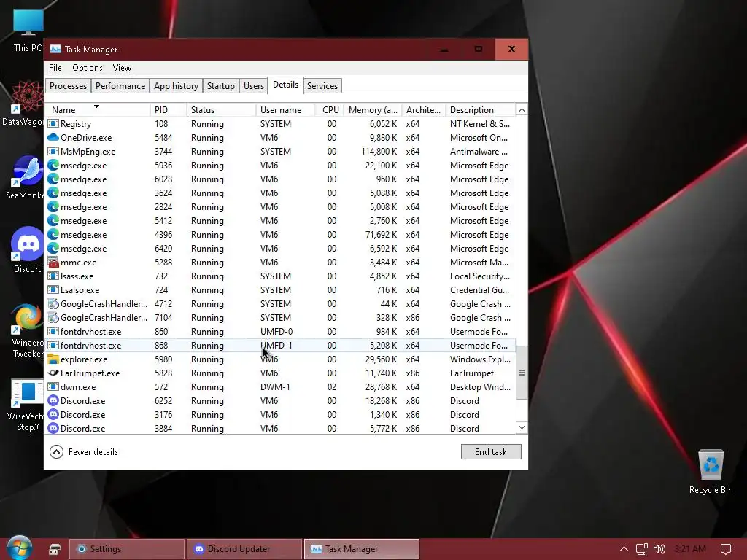Switch to the Performance tab
747x560 pixels.
point(120,86)
